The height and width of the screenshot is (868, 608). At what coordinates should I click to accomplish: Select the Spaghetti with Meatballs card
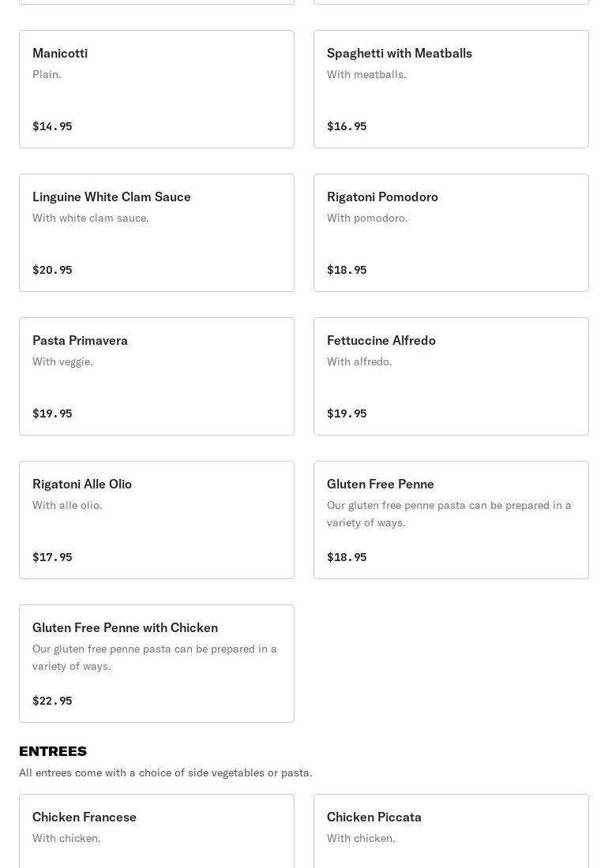pyautogui.click(x=451, y=89)
